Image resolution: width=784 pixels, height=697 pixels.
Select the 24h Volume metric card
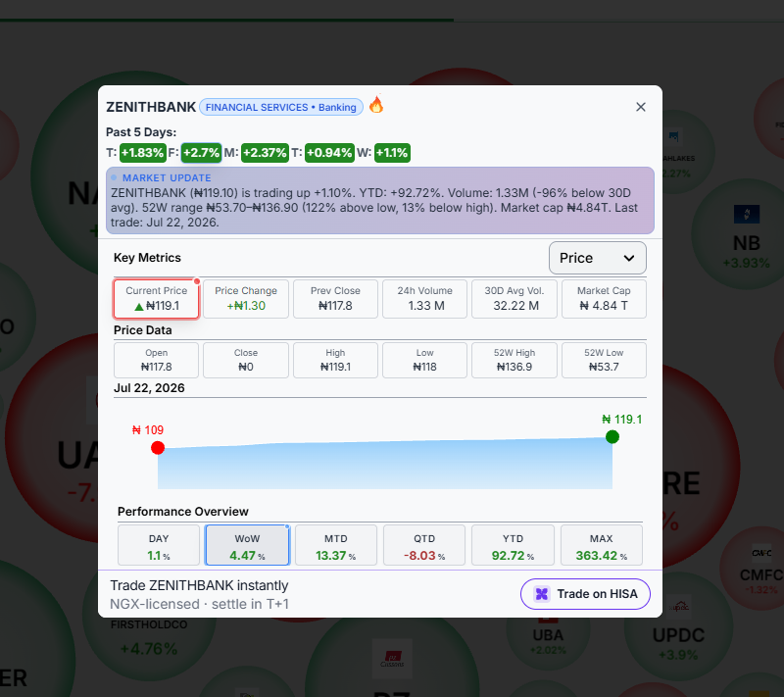click(425, 298)
